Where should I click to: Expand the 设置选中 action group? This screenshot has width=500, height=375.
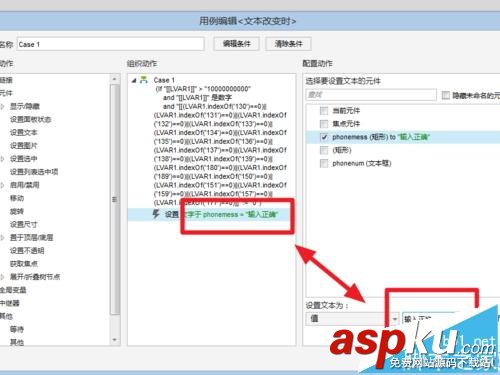(x=2, y=159)
